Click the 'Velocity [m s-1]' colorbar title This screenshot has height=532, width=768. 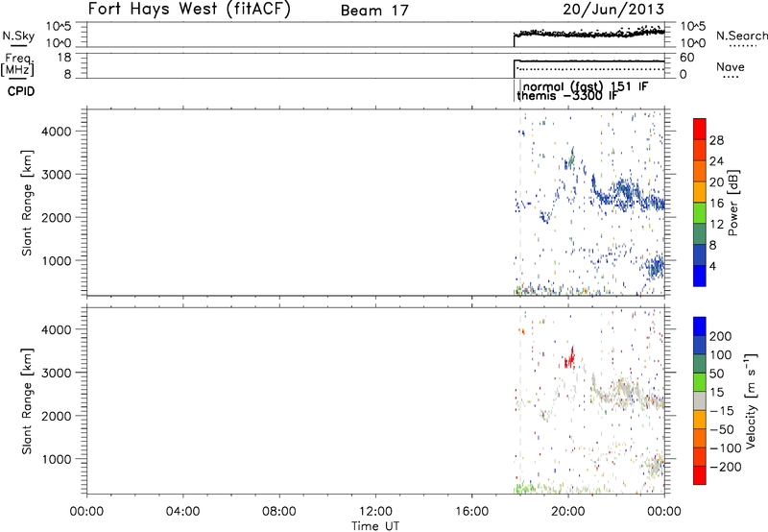(x=751, y=401)
